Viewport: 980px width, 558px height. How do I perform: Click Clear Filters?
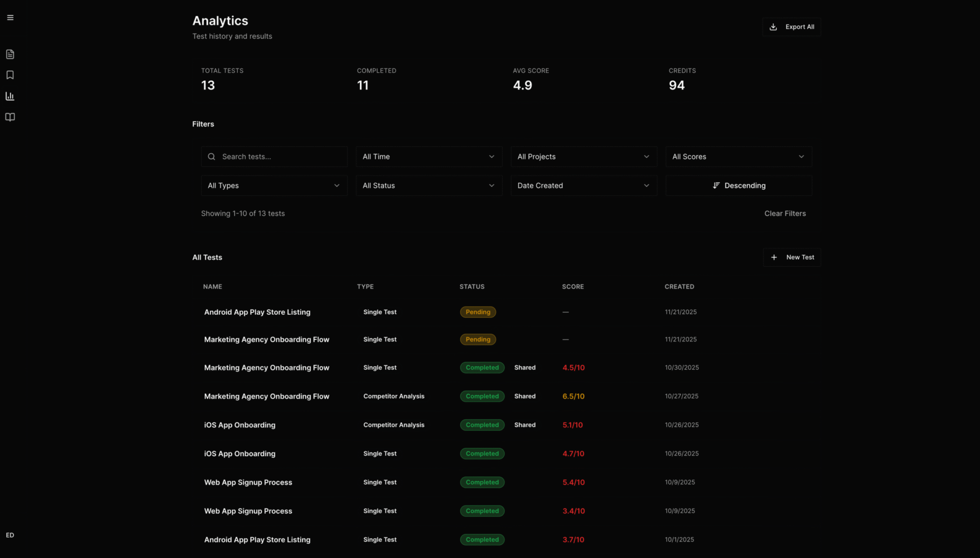pyautogui.click(x=785, y=213)
